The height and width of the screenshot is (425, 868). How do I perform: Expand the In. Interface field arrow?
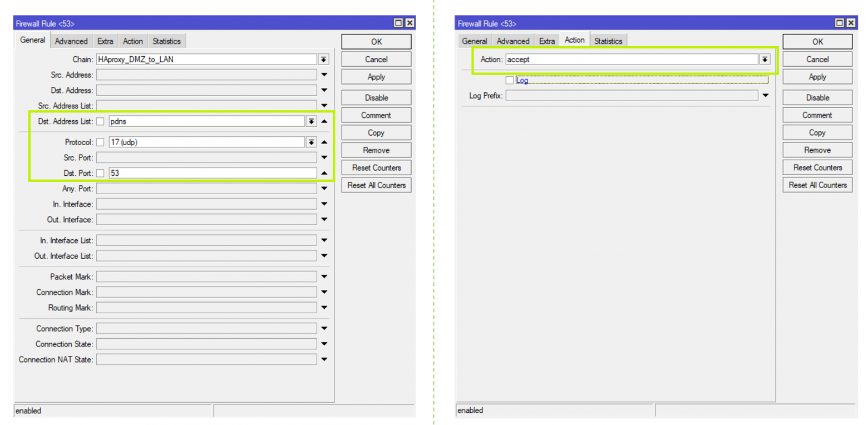coord(324,204)
